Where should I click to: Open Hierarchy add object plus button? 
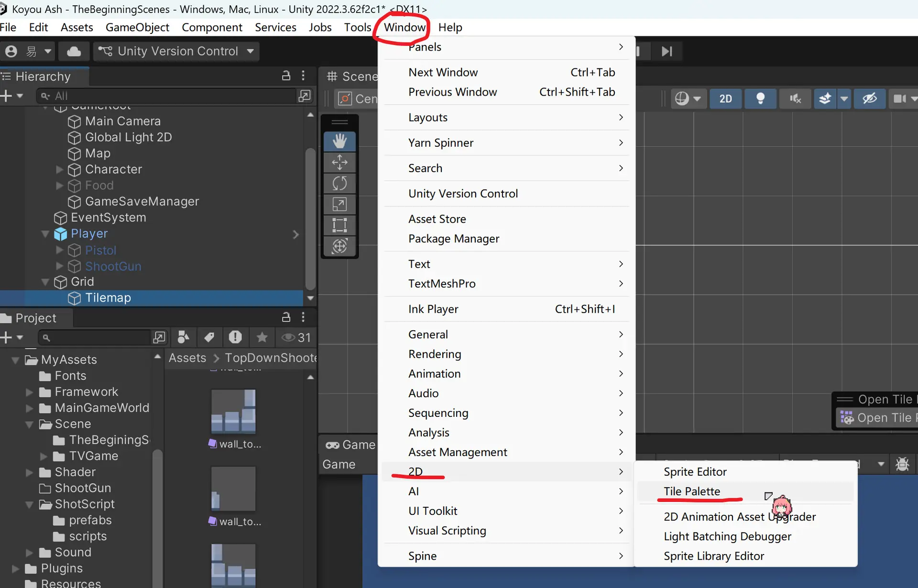click(6, 96)
